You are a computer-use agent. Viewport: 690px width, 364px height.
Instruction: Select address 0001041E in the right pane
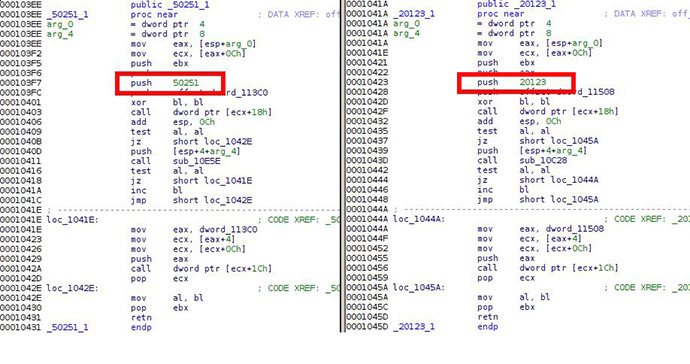pos(367,53)
